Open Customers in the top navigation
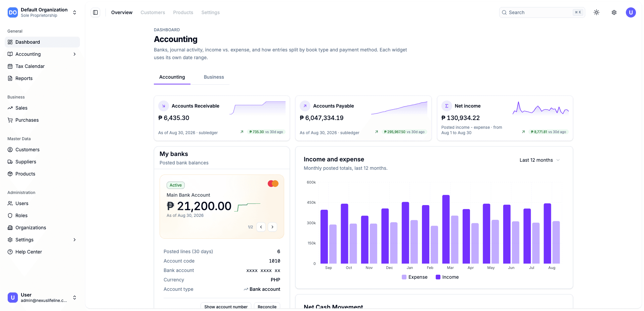644x311 pixels. tap(153, 12)
